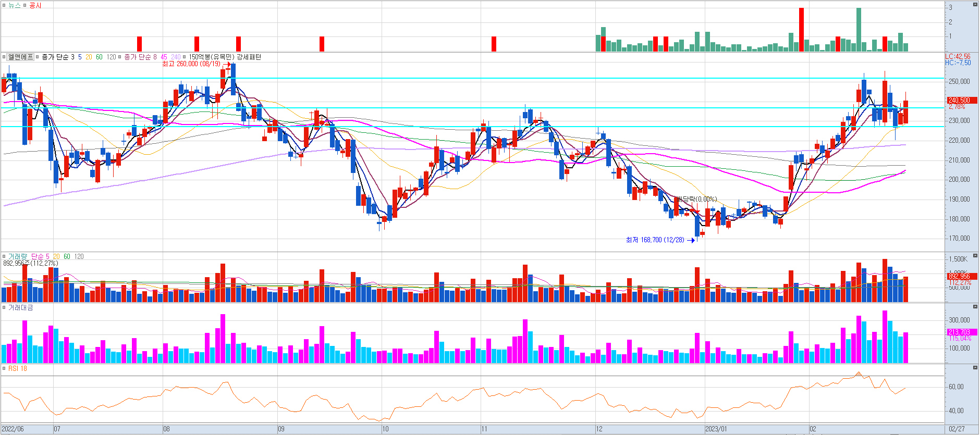Click the 2.78% change under the price tag
Viewport: 980px width, 435px height.
957,106
